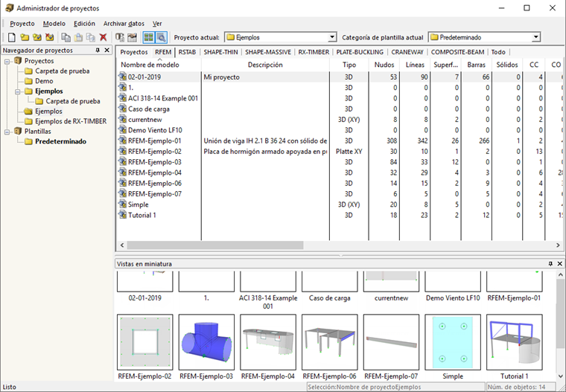
Task: Click the archive database icon in toolbar
Action: 119,37
